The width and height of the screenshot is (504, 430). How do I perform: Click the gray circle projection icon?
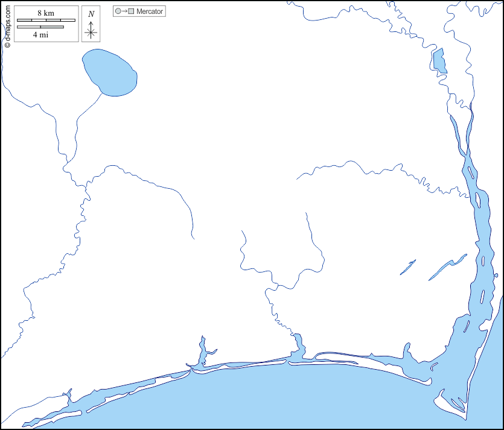pos(118,11)
